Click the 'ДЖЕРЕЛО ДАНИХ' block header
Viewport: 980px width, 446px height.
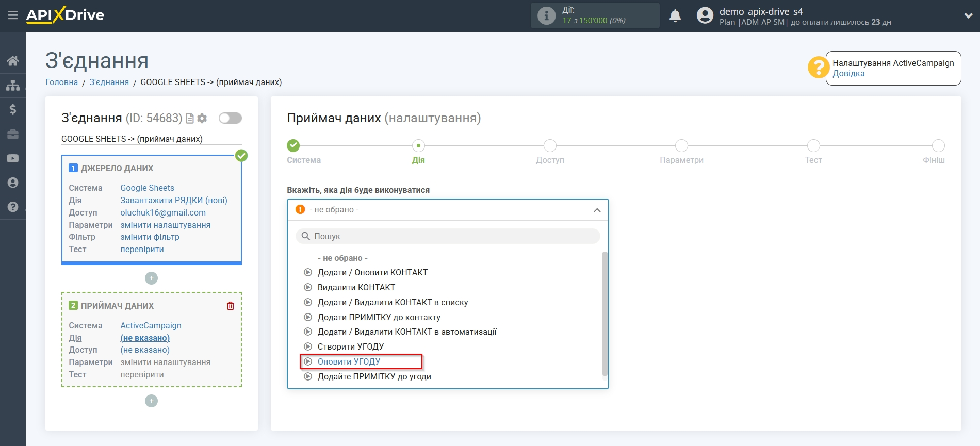[117, 168]
